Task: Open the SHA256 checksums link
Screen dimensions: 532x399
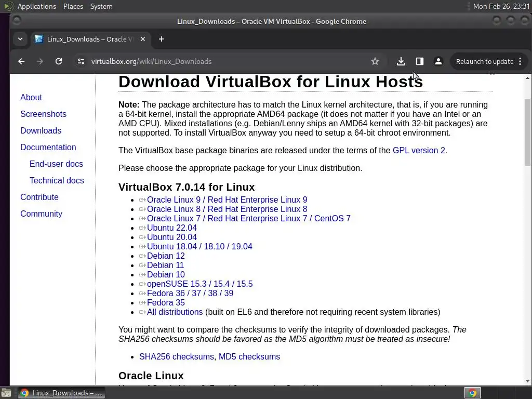Action: click(x=177, y=356)
